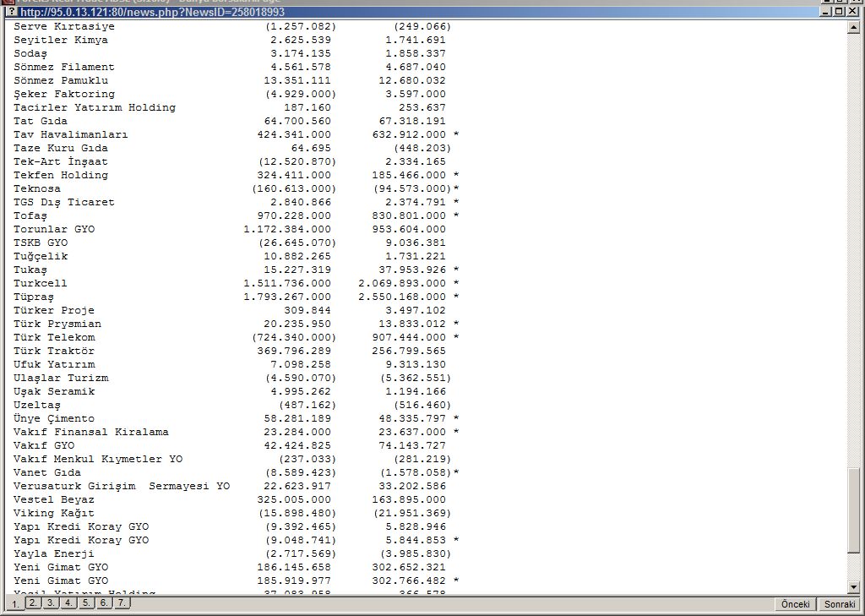Select the Tofaş row label
This screenshot has width=865, height=616.
(x=30, y=215)
